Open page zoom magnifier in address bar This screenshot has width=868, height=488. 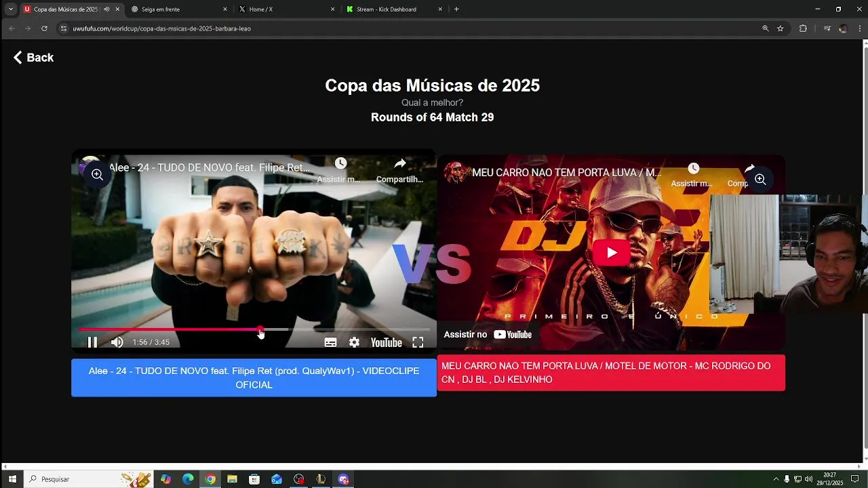tap(766, 28)
